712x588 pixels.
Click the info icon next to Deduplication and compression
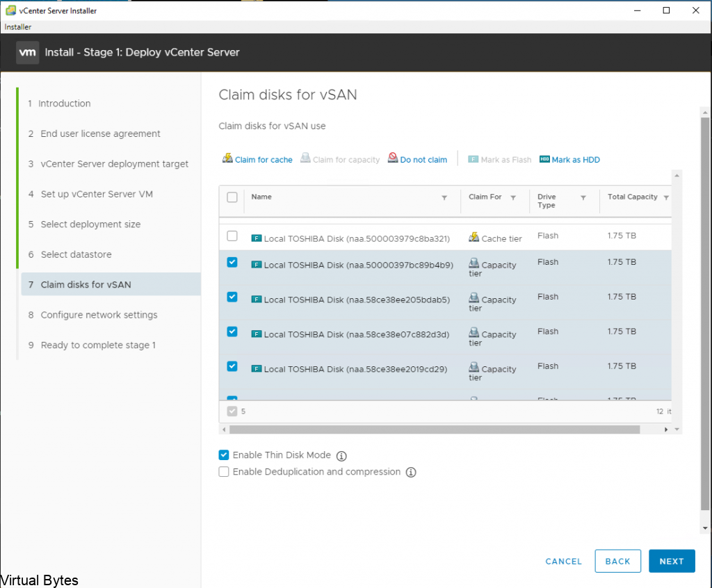coord(411,472)
